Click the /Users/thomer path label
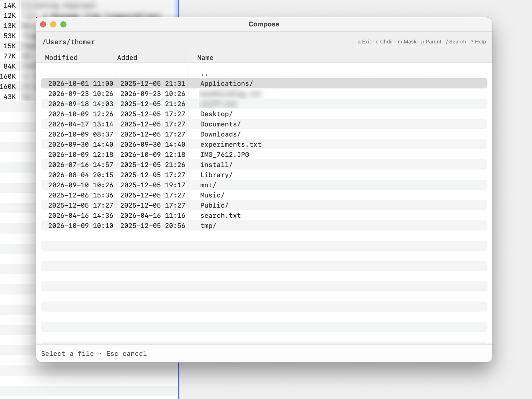Image resolution: width=532 pixels, height=399 pixels. (x=68, y=42)
